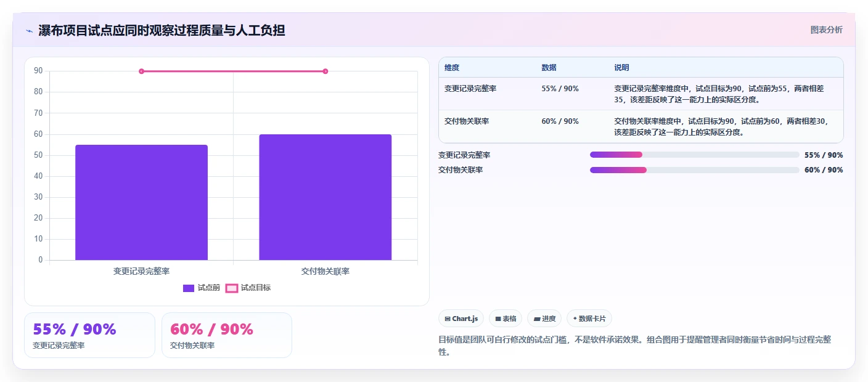
Task: Click the 说明 table column header
Action: [621, 67]
